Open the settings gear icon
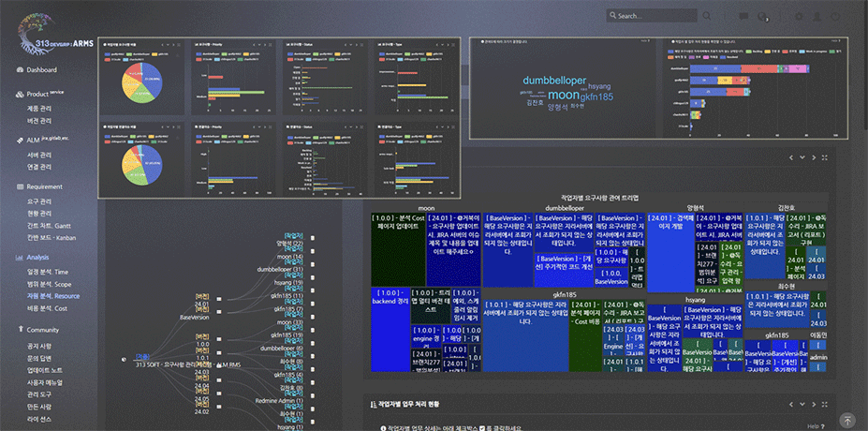The image size is (868, 431). pyautogui.click(x=798, y=16)
